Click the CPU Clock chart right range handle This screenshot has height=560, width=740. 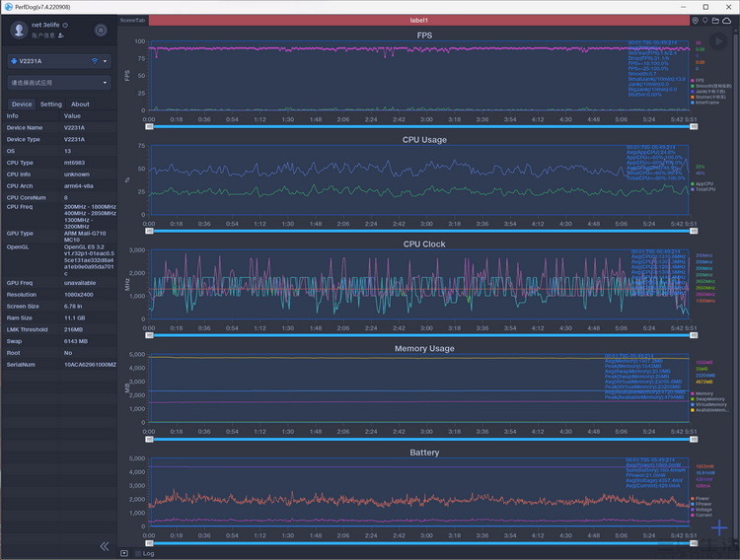[694, 335]
